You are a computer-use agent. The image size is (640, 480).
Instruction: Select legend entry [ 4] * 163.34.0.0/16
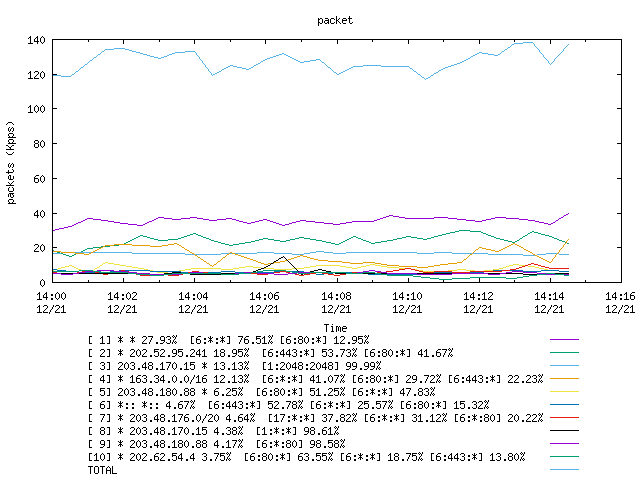point(316,379)
